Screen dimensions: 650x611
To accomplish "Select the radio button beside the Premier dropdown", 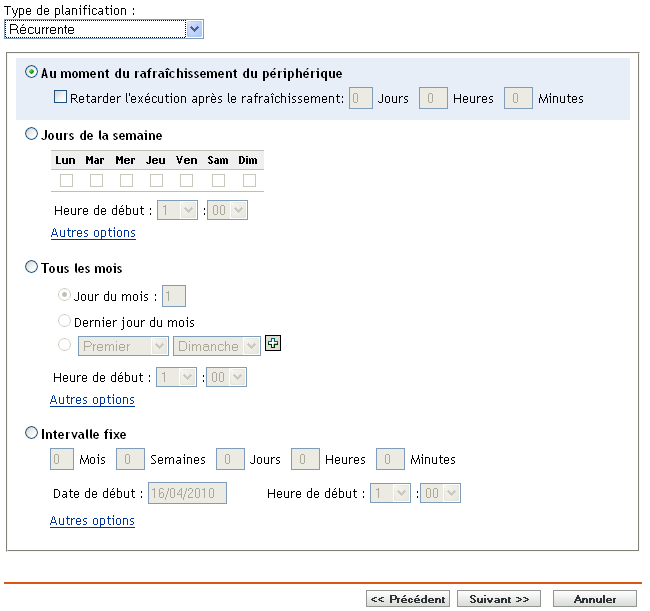I will 64,345.
